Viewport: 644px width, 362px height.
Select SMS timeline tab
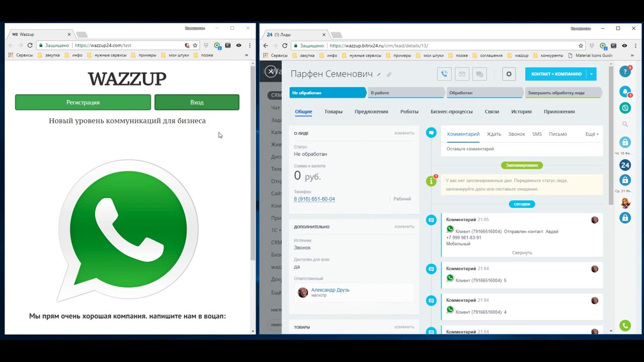[537, 134]
